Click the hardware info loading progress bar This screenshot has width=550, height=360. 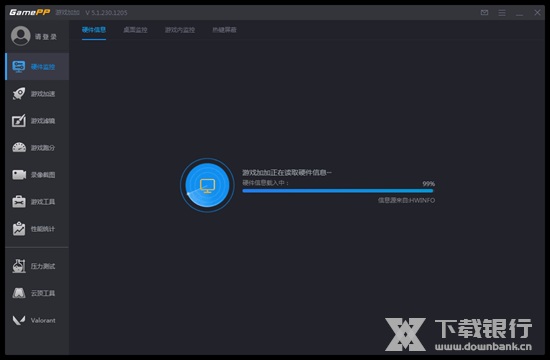pos(338,191)
